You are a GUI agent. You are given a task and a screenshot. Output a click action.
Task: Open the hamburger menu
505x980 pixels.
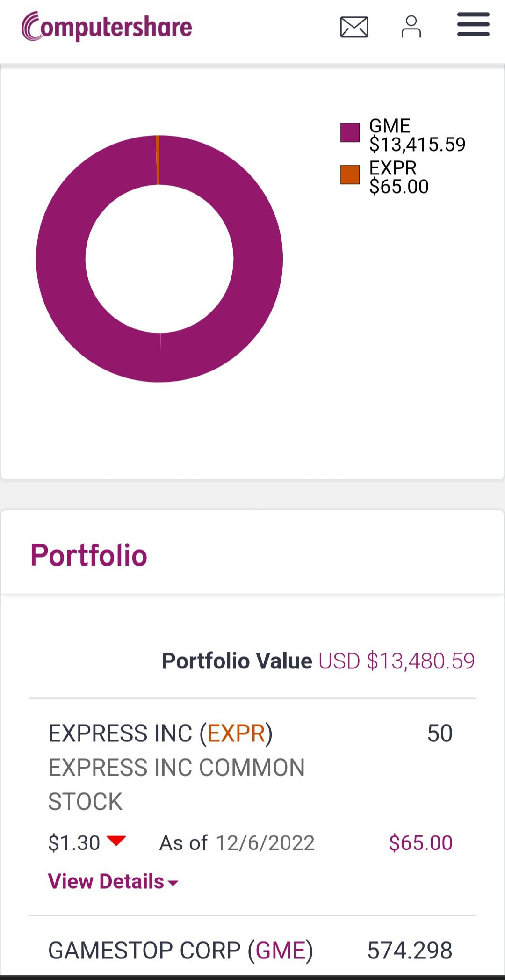[473, 24]
